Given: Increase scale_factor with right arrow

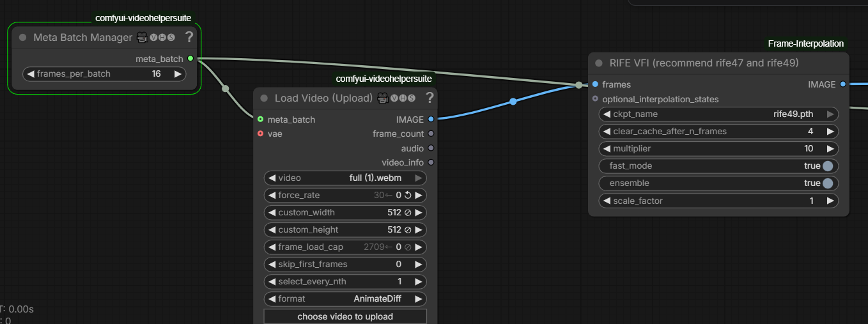Looking at the screenshot, I should pos(830,201).
